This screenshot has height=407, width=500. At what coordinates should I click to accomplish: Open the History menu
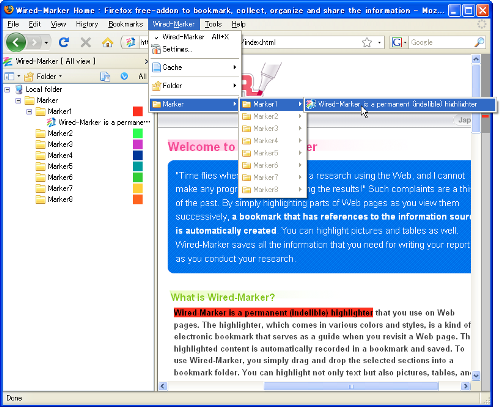point(87,24)
